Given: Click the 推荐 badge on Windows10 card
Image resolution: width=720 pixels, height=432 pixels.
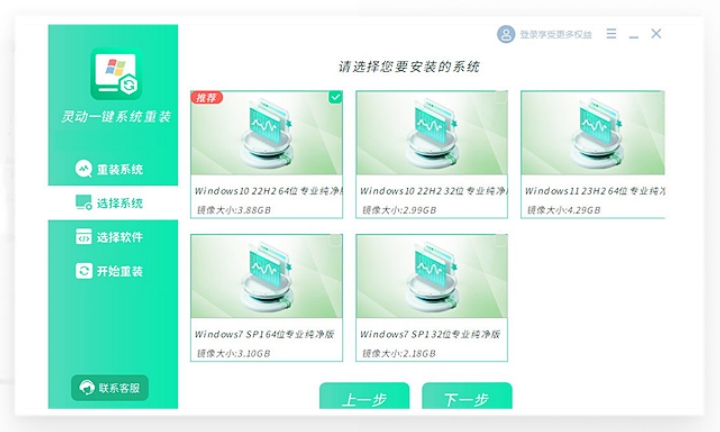Looking at the screenshot, I should (x=207, y=97).
